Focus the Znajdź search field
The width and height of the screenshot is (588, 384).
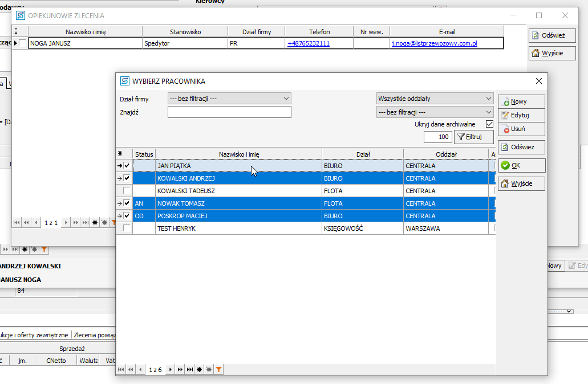229,112
